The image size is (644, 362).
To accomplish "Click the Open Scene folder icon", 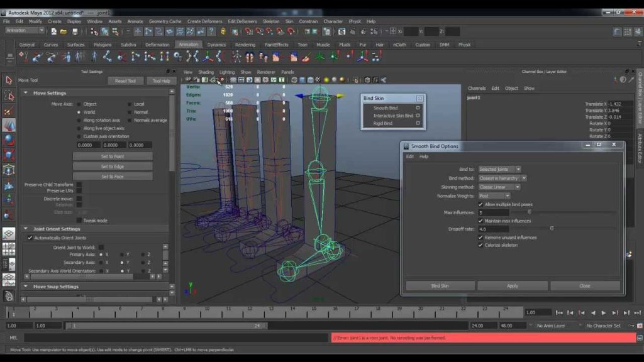I will pos(64,31).
